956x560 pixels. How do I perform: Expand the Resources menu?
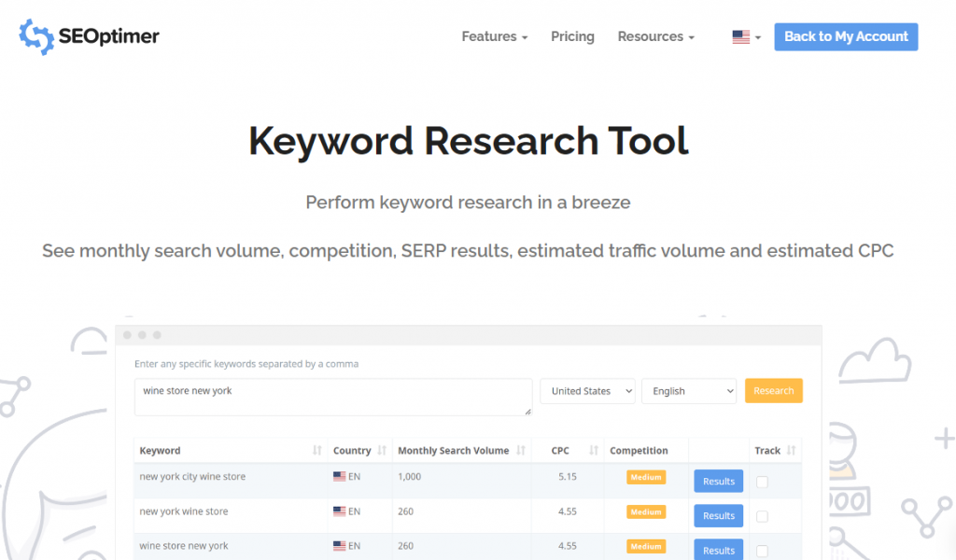point(655,37)
